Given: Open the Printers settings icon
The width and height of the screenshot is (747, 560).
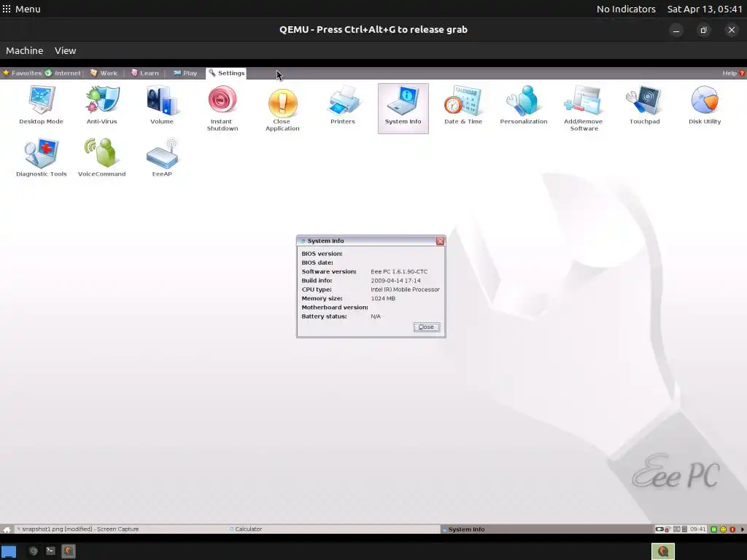Looking at the screenshot, I should pyautogui.click(x=343, y=105).
